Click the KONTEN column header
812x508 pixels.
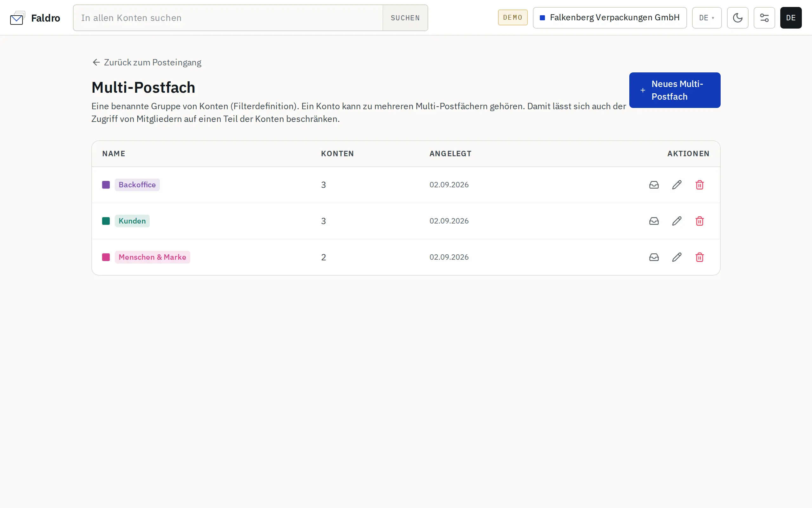337,154
